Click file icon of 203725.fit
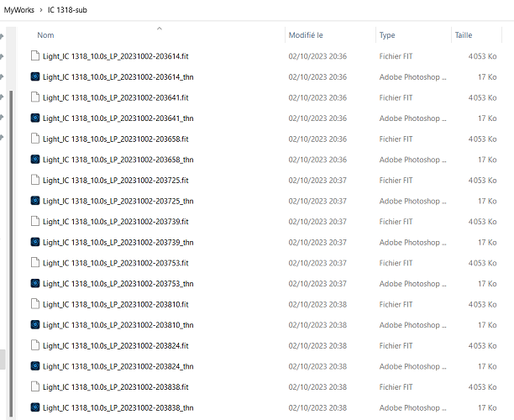 [x=35, y=180]
